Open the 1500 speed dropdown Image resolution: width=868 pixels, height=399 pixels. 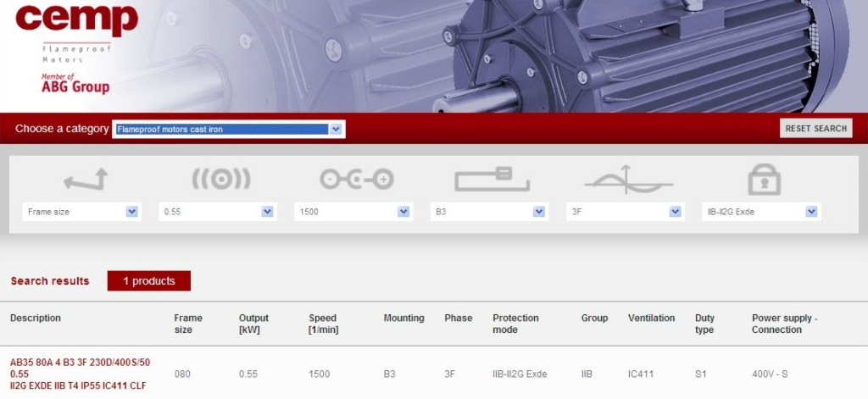[353, 212]
